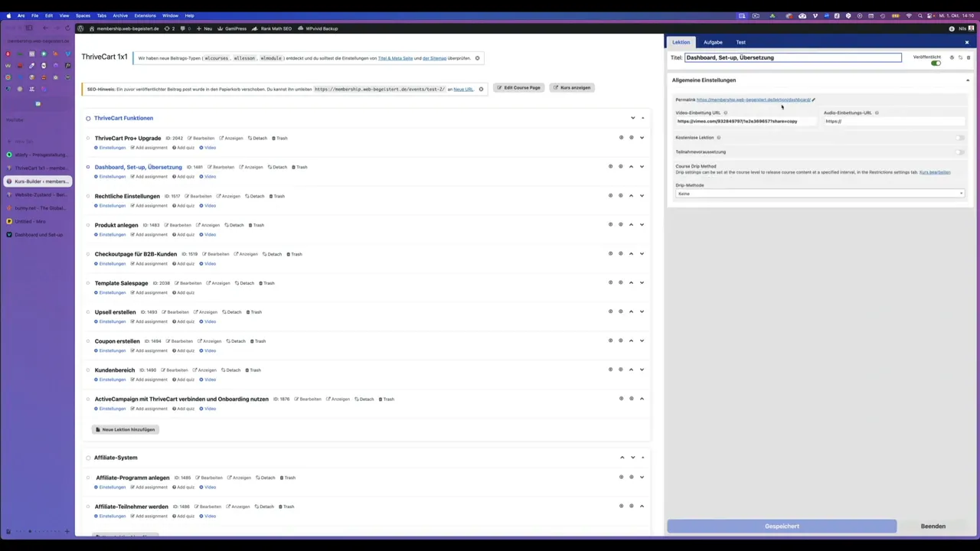
Task: Open the Extensions menu in menu bar
Action: click(145, 15)
